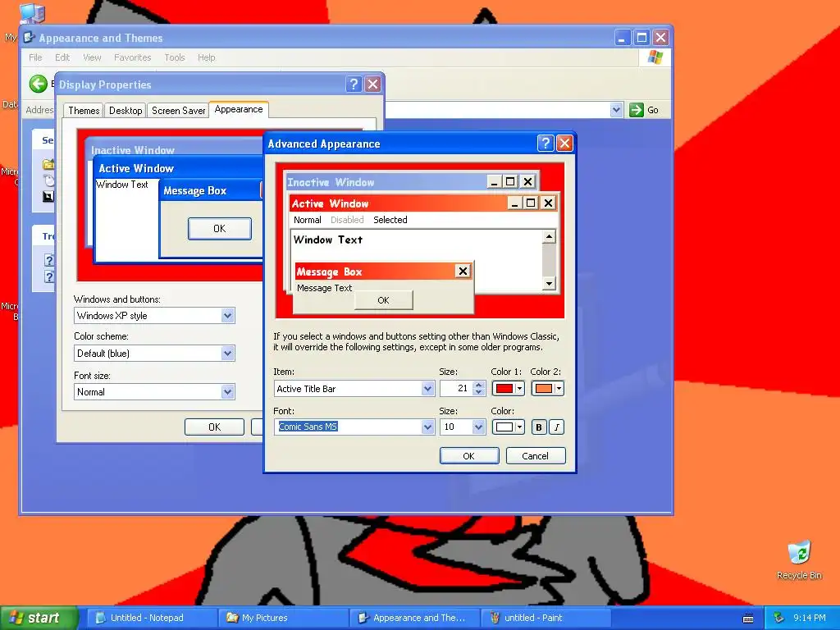
Task: Open the Windows and buttons dropdown
Action: [228, 316]
